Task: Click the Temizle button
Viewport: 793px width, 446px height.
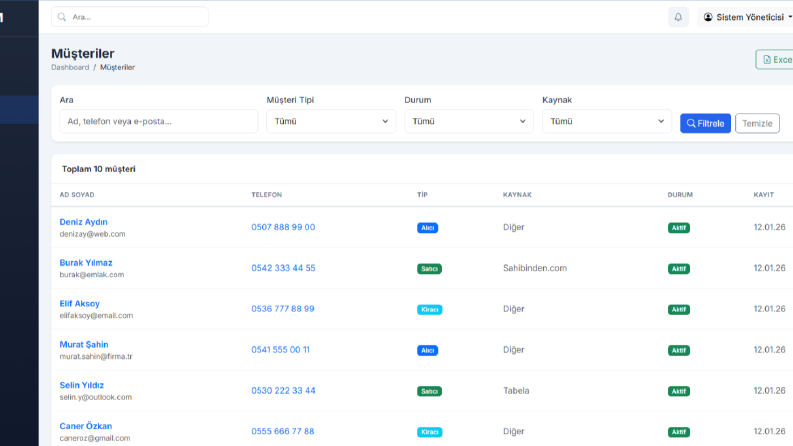Action: click(x=757, y=123)
